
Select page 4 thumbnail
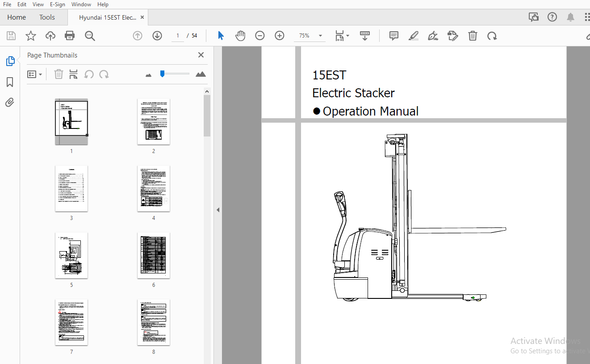pyautogui.click(x=154, y=189)
